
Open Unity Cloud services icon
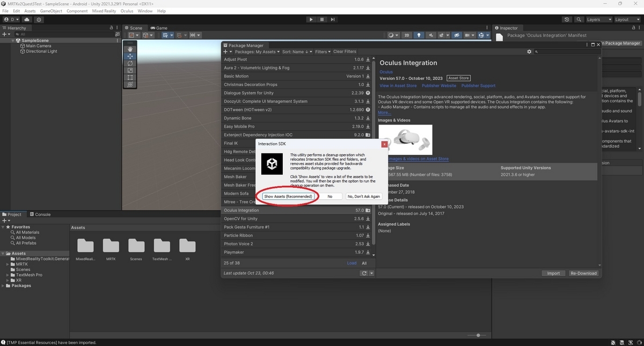pos(27,19)
